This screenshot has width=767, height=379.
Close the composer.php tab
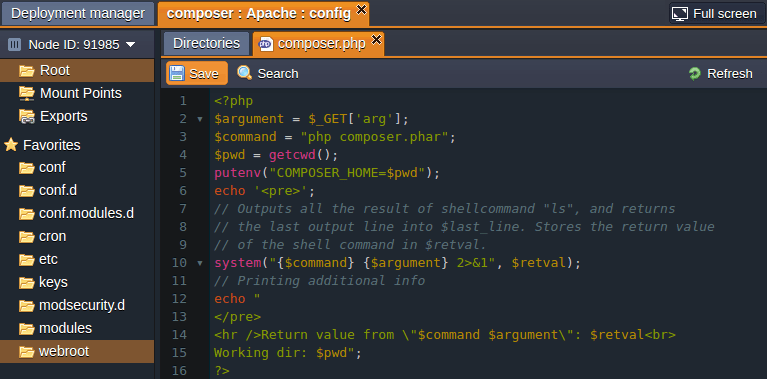tap(376, 39)
